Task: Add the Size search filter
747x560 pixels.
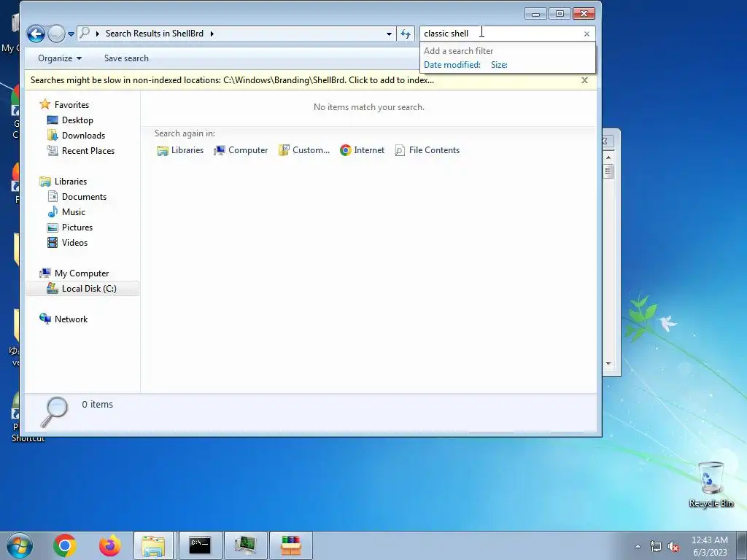Action: [499, 65]
